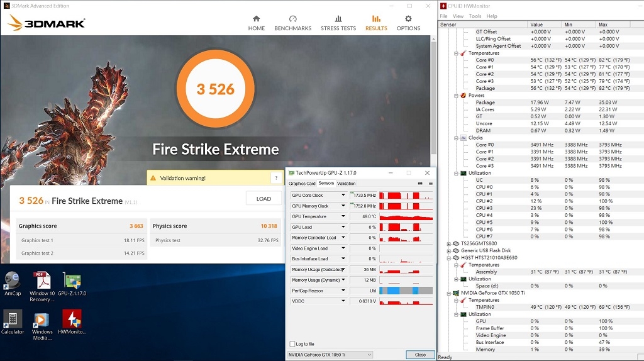
Task: Open the VDDC sensor dropdown
Action: coord(343,301)
